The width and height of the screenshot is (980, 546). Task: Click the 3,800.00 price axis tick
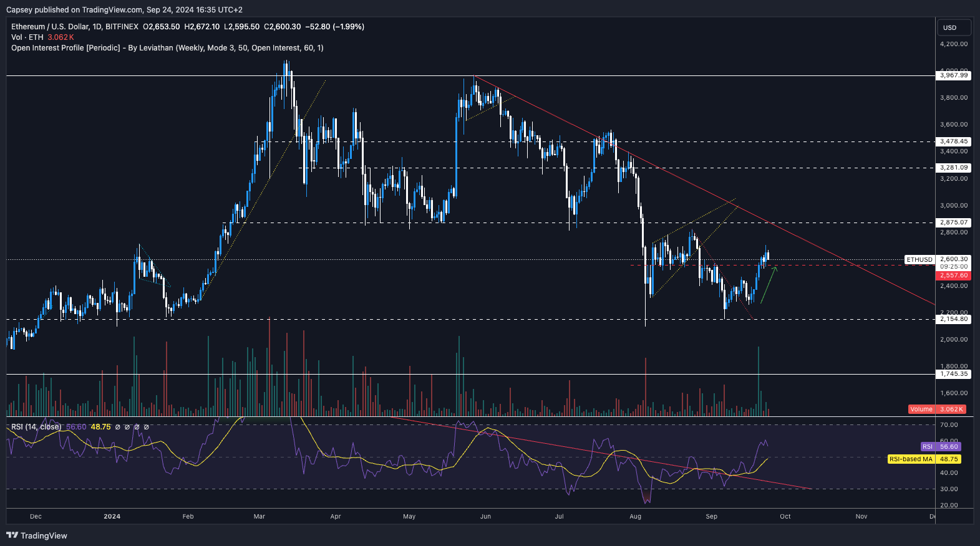coord(954,98)
